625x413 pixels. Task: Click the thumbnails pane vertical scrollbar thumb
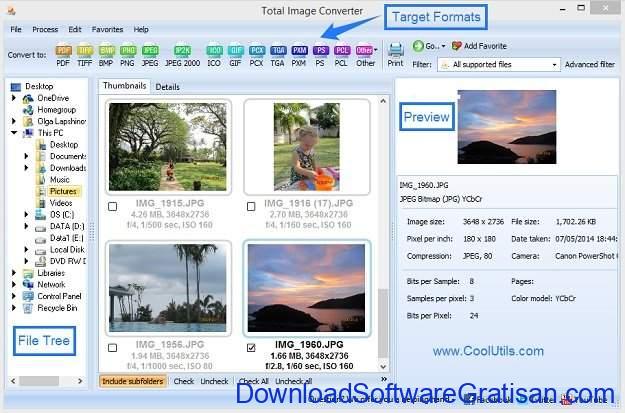pyautogui.click(x=383, y=323)
